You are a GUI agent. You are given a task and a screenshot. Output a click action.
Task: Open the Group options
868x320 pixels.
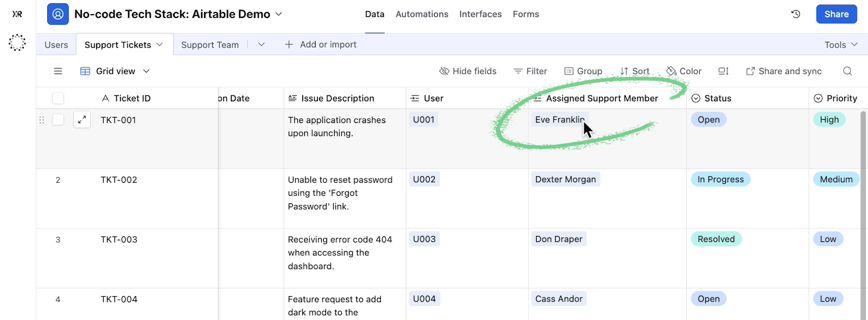click(x=583, y=71)
